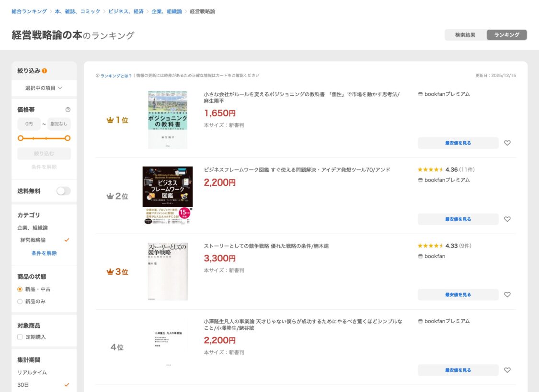
Task: Select the 新品のみ radio option
Action: click(20, 302)
